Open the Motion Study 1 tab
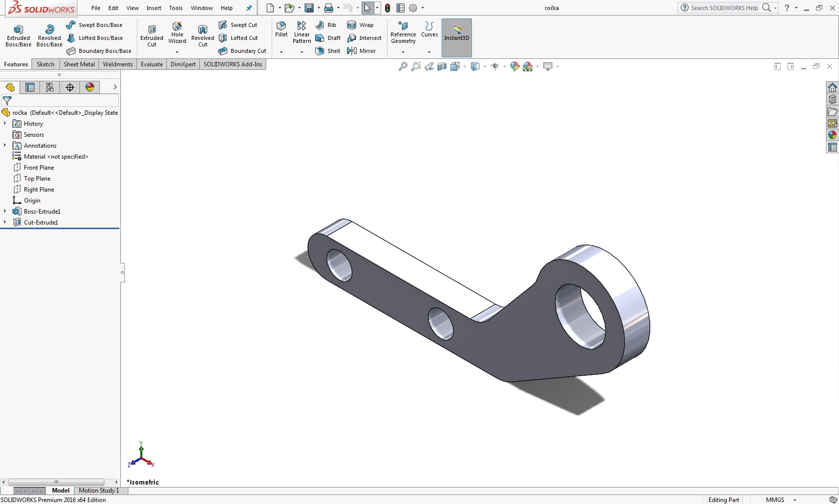The width and height of the screenshot is (839, 504). [x=99, y=491]
